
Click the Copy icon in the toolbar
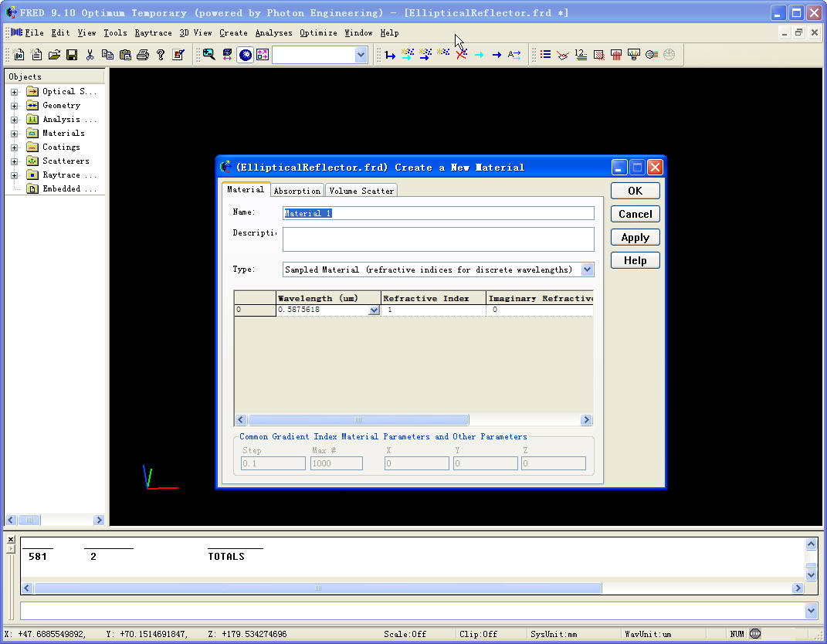point(107,54)
